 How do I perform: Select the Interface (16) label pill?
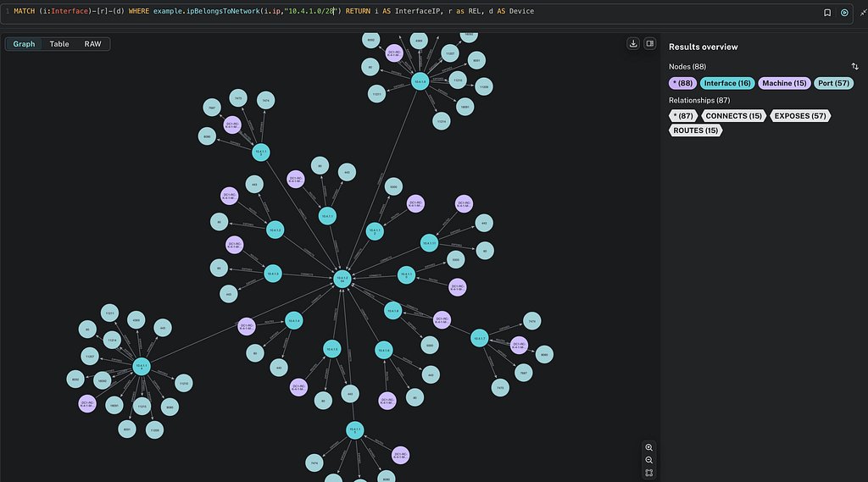[x=727, y=83]
